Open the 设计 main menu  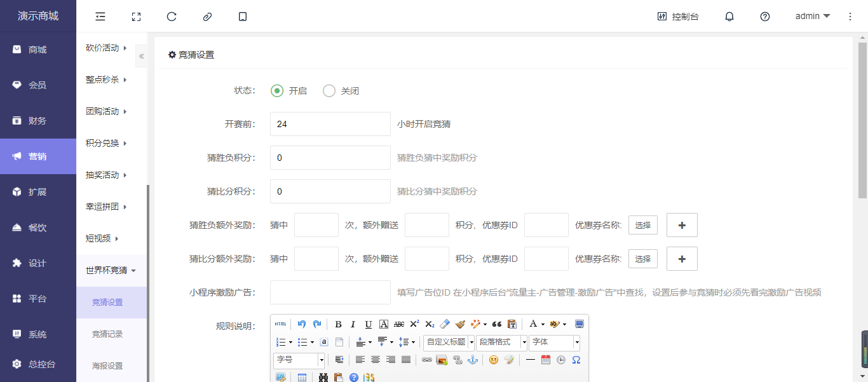(x=38, y=263)
